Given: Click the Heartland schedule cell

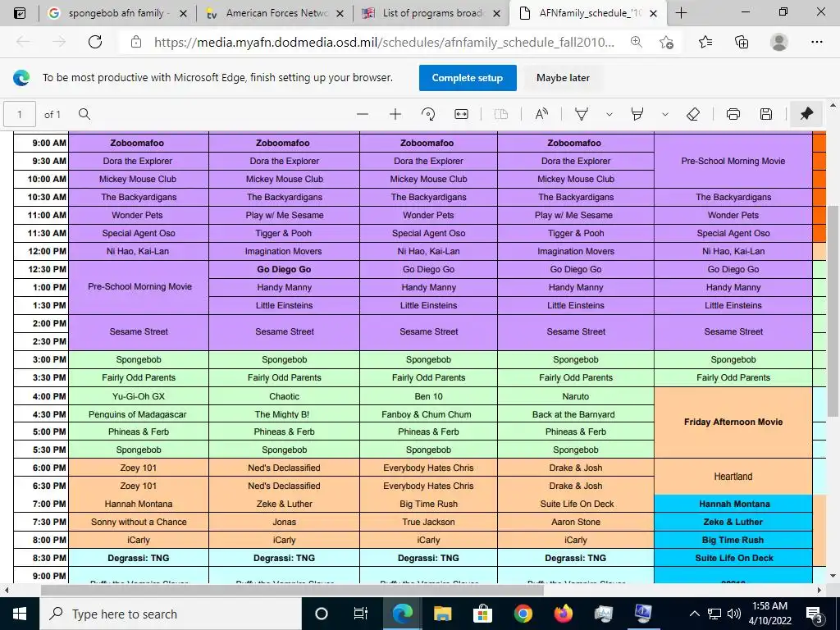Looking at the screenshot, I should point(733,477).
